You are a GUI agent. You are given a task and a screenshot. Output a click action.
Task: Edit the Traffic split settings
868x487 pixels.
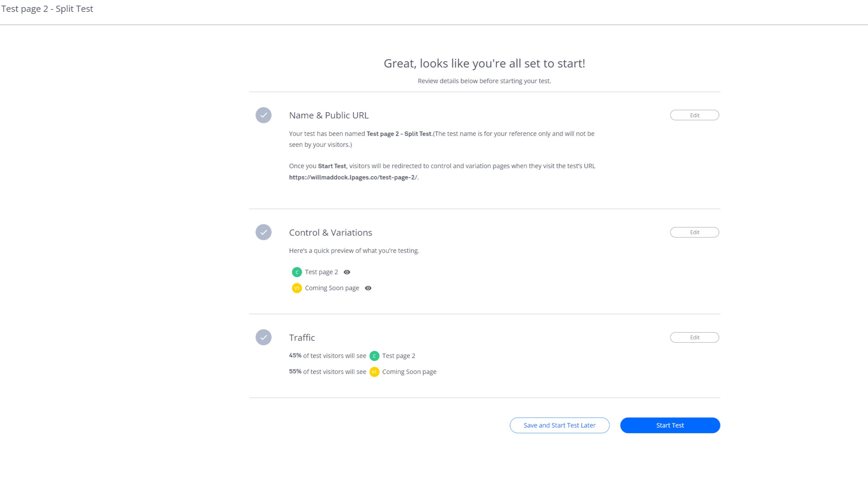[x=694, y=337]
